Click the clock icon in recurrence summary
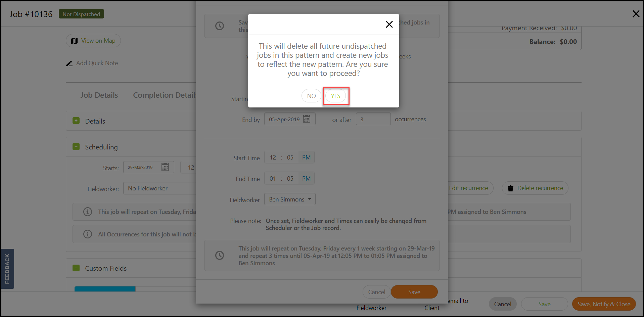Viewport: 644px width, 317px height. (220, 256)
